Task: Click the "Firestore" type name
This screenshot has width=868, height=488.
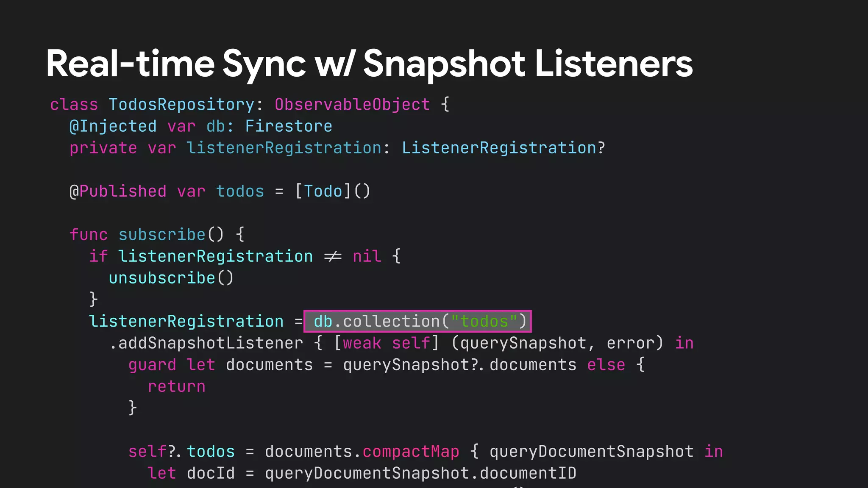Action: pos(289,126)
